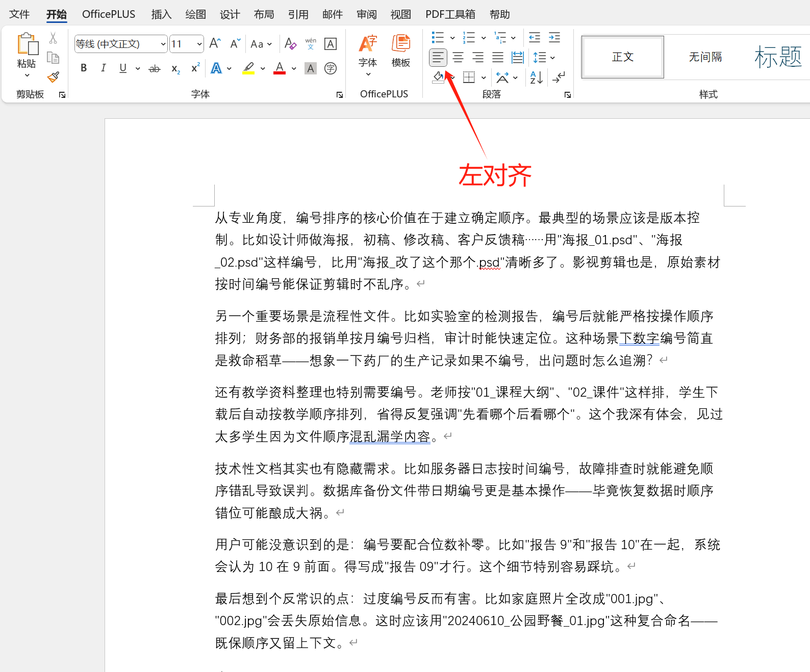Viewport: 810px width, 672px height.
Task: Toggle superscript formatting
Action: 195,68
